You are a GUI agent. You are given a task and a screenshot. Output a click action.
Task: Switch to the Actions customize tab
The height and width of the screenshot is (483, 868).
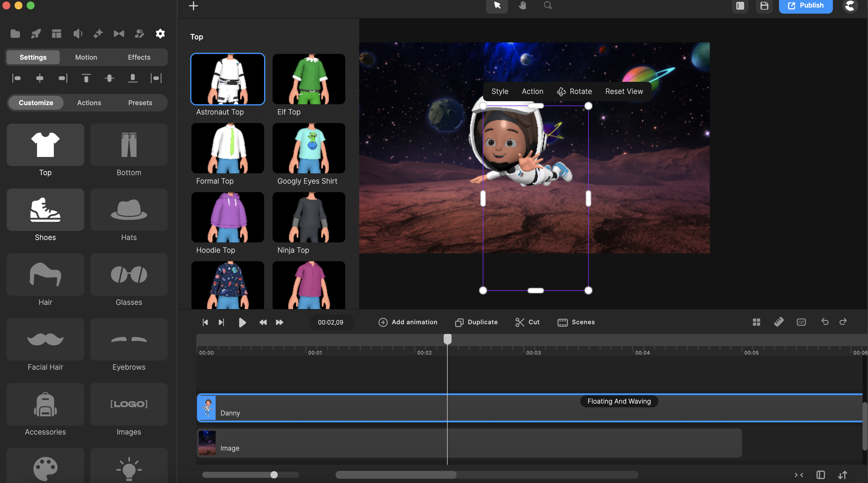click(88, 102)
